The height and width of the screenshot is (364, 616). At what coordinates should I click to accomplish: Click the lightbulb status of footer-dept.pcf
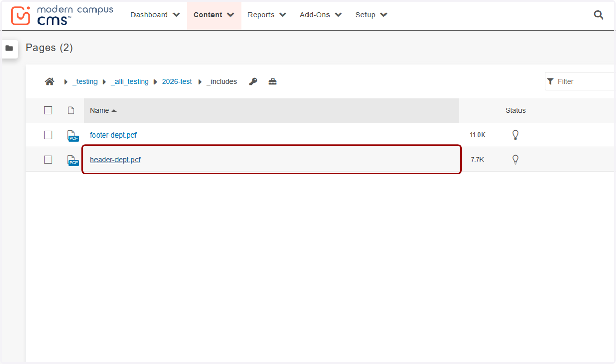click(x=515, y=135)
